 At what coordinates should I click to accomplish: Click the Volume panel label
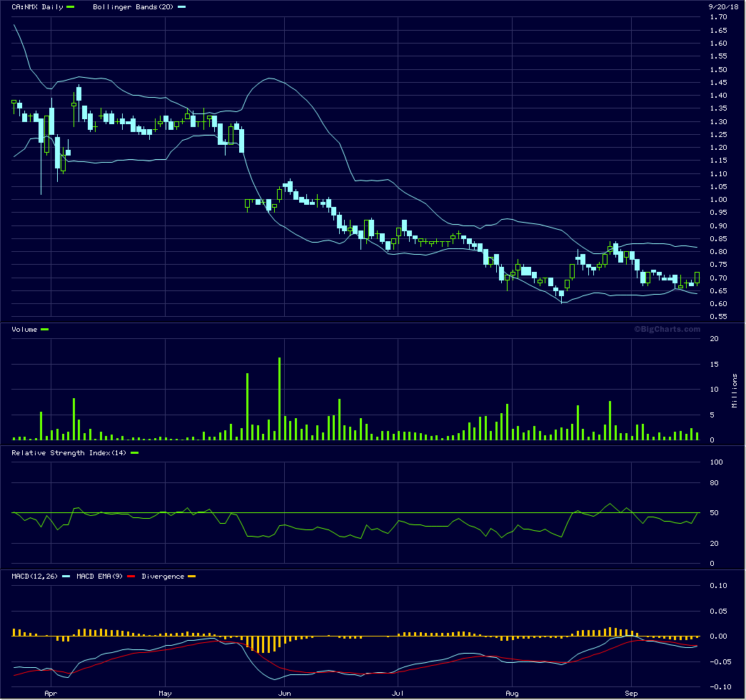tap(24, 330)
